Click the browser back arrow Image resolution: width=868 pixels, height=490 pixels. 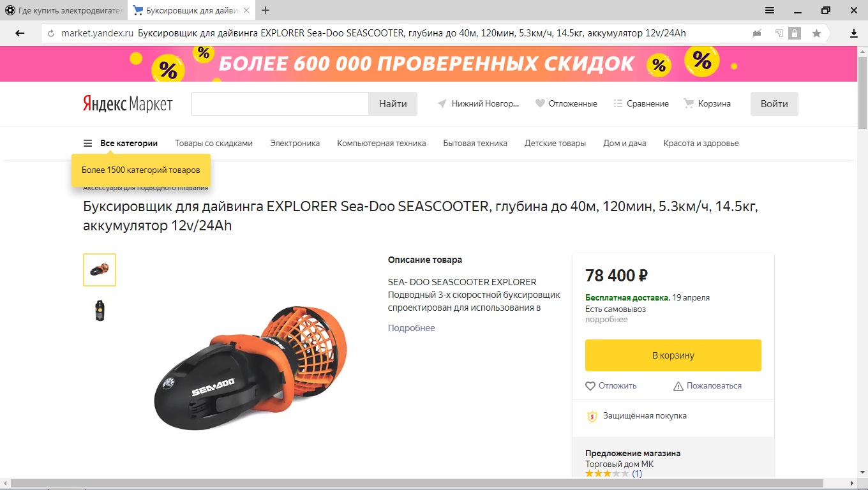[x=20, y=33]
